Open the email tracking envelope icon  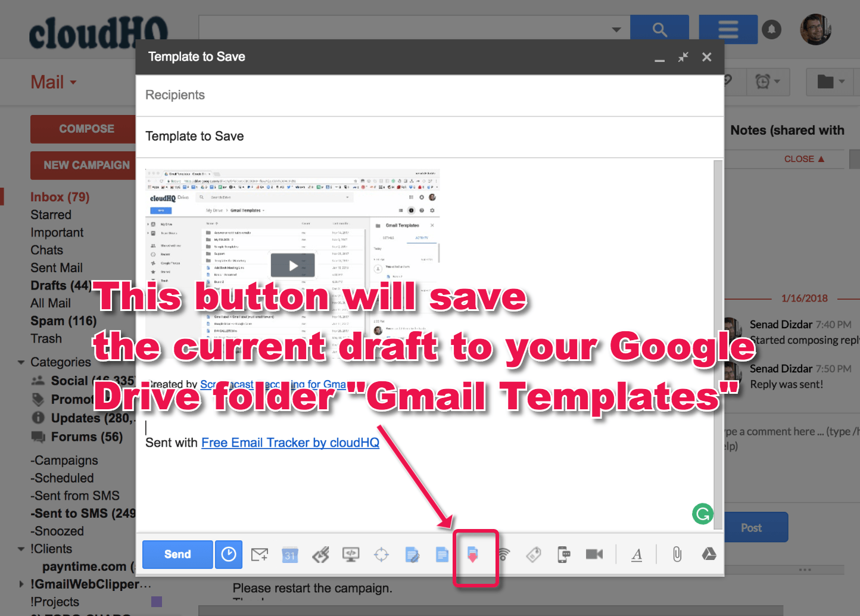click(x=259, y=554)
